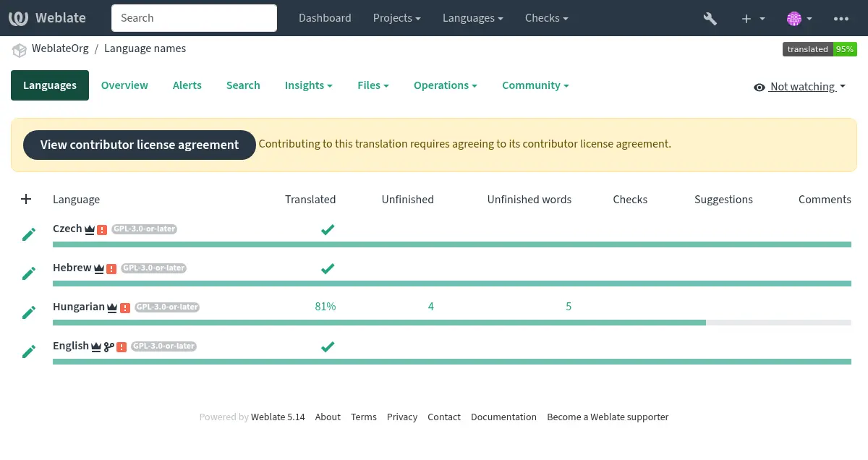Click the translated 95% badge
868x460 pixels.
pos(820,49)
